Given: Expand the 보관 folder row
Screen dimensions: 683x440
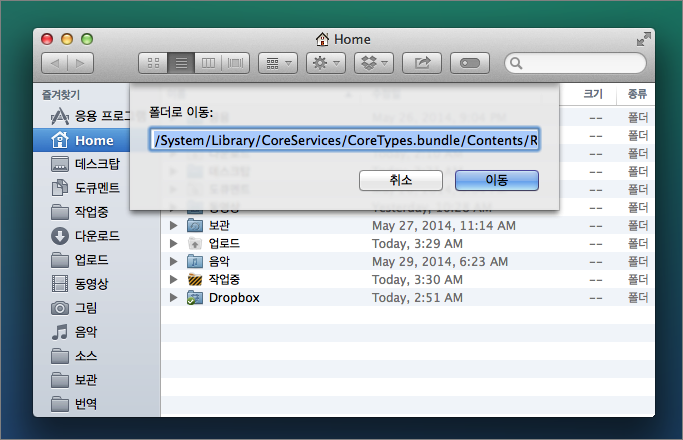Looking at the screenshot, I should (173, 225).
